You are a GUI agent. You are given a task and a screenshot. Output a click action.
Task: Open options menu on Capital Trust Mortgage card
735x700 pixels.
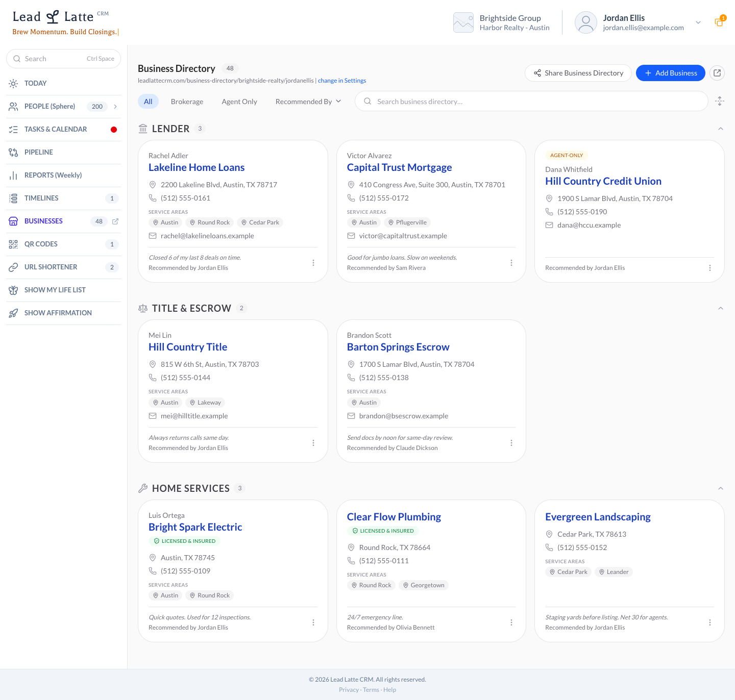click(511, 263)
